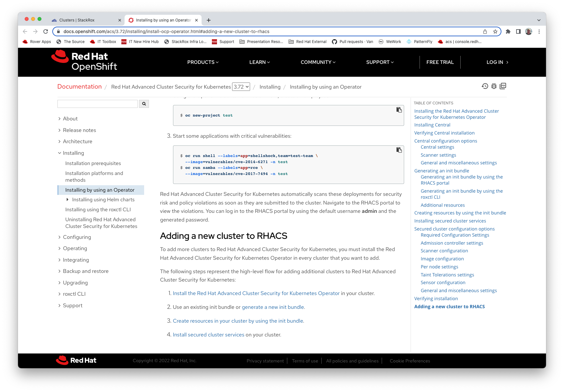Collapse the Installing section
This screenshot has height=392, width=564.
(x=71, y=153)
